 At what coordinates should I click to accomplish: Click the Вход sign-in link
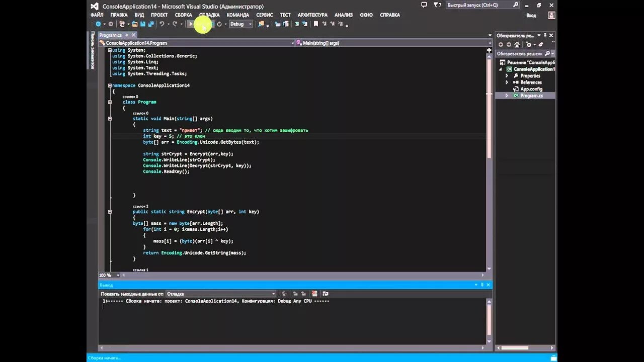(531, 15)
